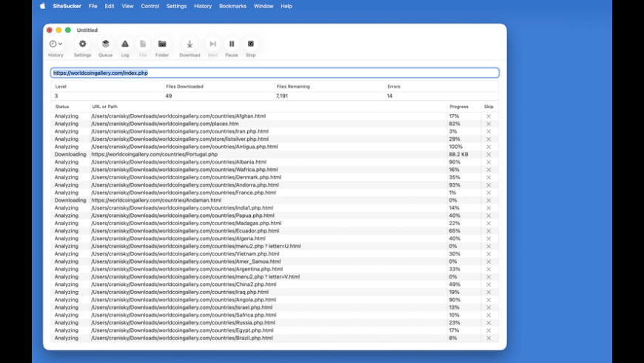Skip the Vietnam.php.html file
The image size is (644, 363).
[x=489, y=254]
